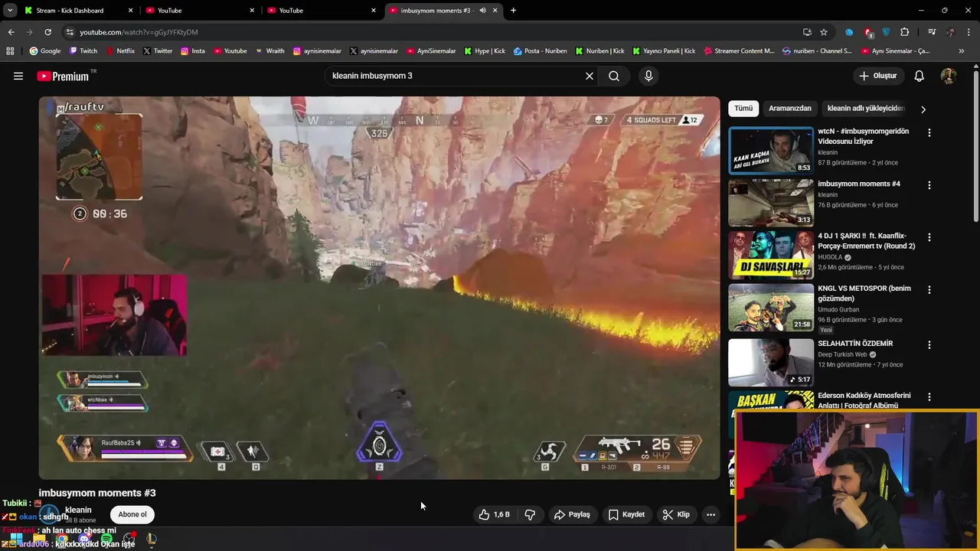Open the Insta bookmark
Screen dimensions: 980x551
(x=193, y=51)
